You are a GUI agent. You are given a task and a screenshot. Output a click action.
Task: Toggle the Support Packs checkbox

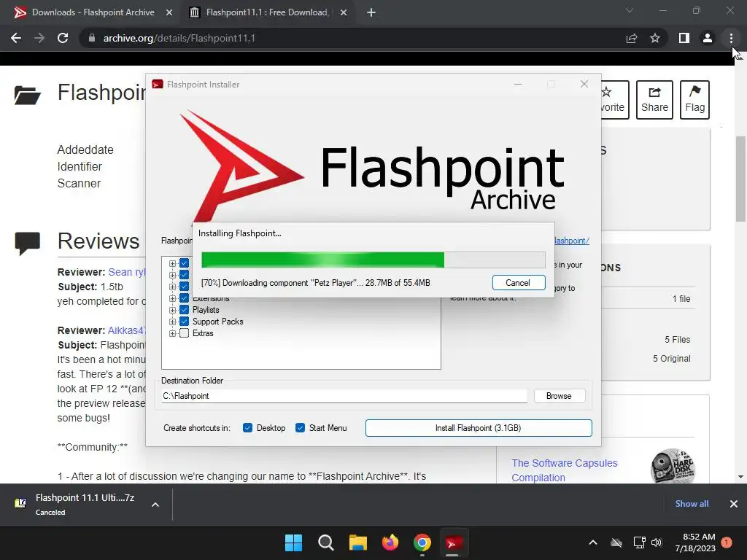click(185, 322)
